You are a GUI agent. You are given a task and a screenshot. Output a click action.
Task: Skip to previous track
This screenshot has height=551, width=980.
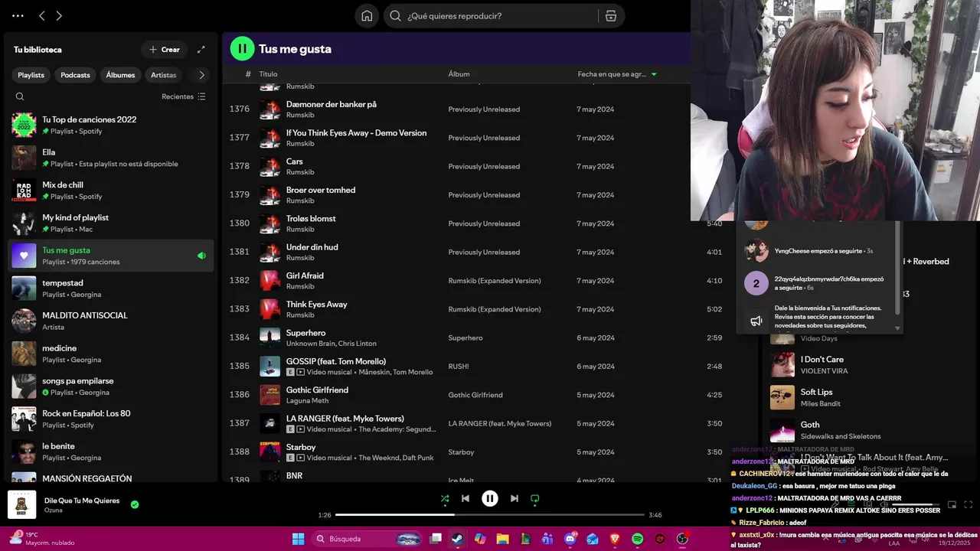pos(465,498)
